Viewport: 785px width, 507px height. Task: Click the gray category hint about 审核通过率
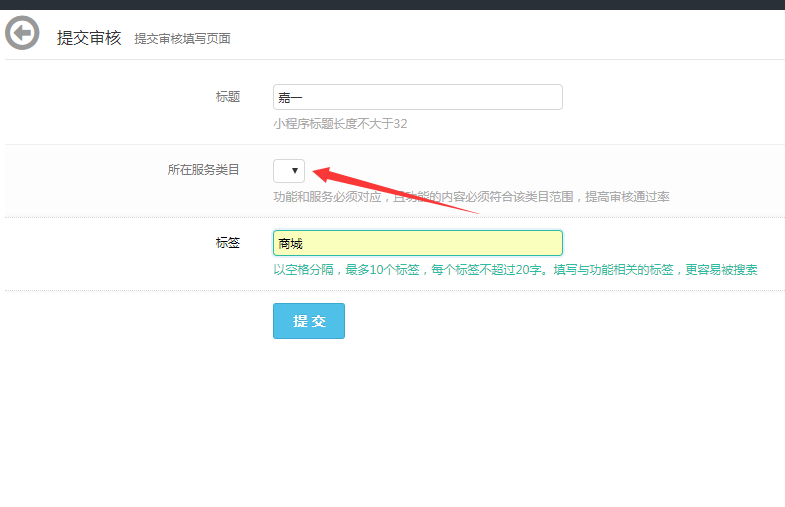click(471, 197)
